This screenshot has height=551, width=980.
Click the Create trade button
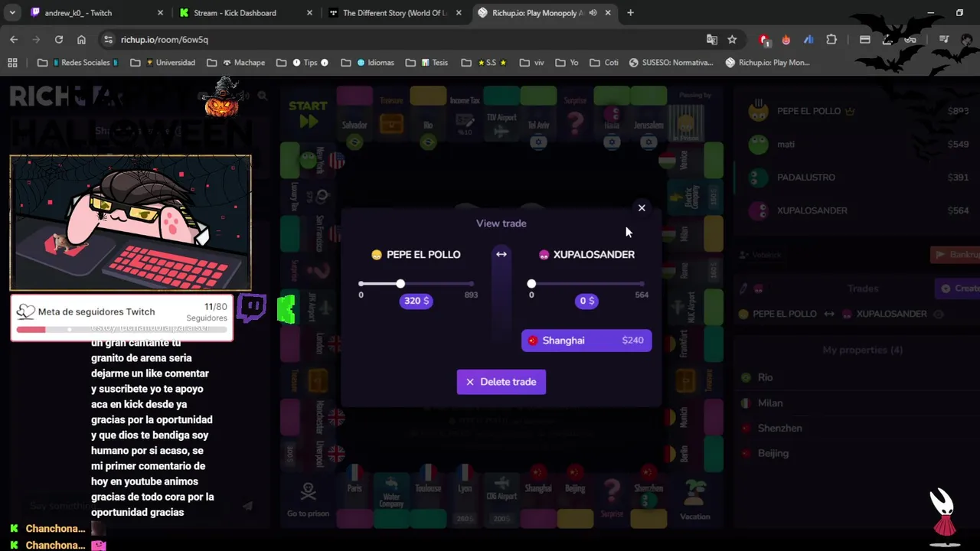coord(958,289)
